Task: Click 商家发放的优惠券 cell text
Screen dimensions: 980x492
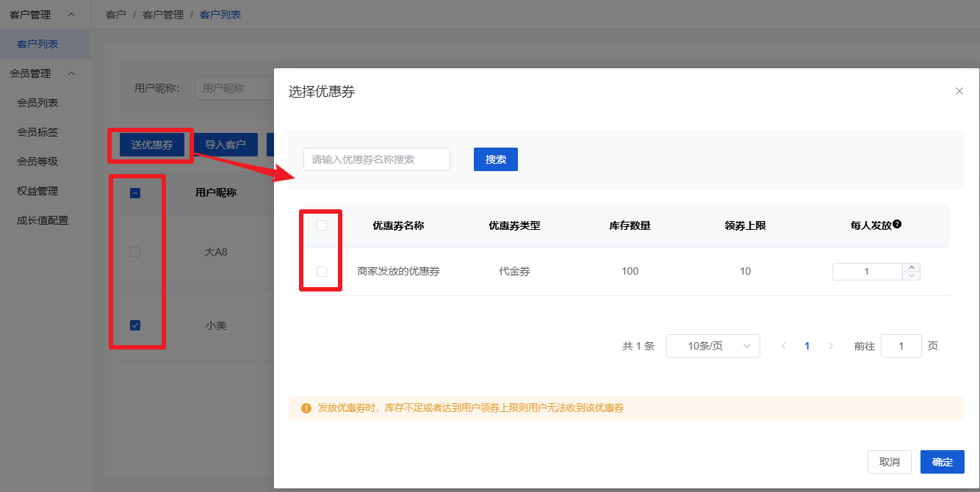Action: tap(399, 272)
